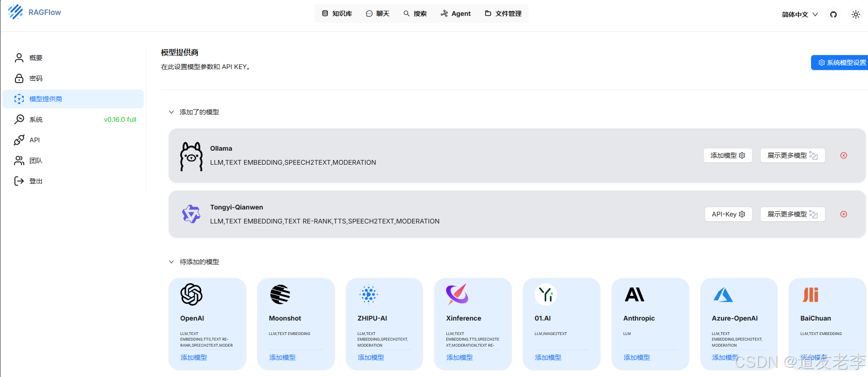Open 系统 page in the sidebar

(73, 119)
